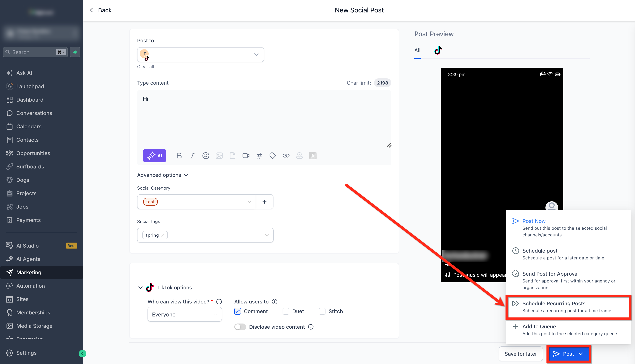The width and height of the screenshot is (635, 364).
Task: Open the Who can view dropdown showing Everyone
Action: [x=184, y=314]
